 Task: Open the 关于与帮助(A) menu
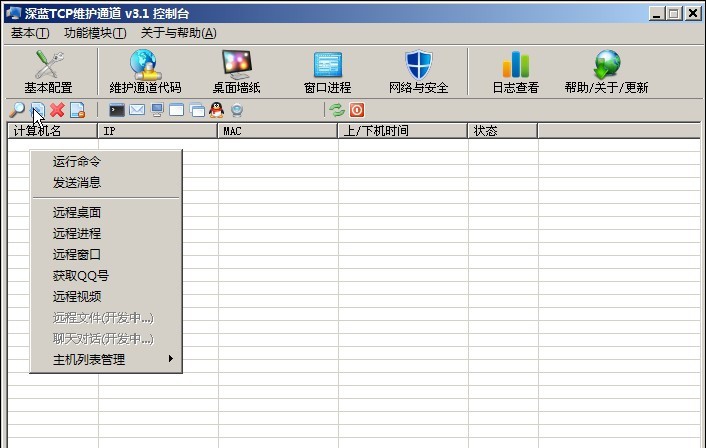point(179,33)
